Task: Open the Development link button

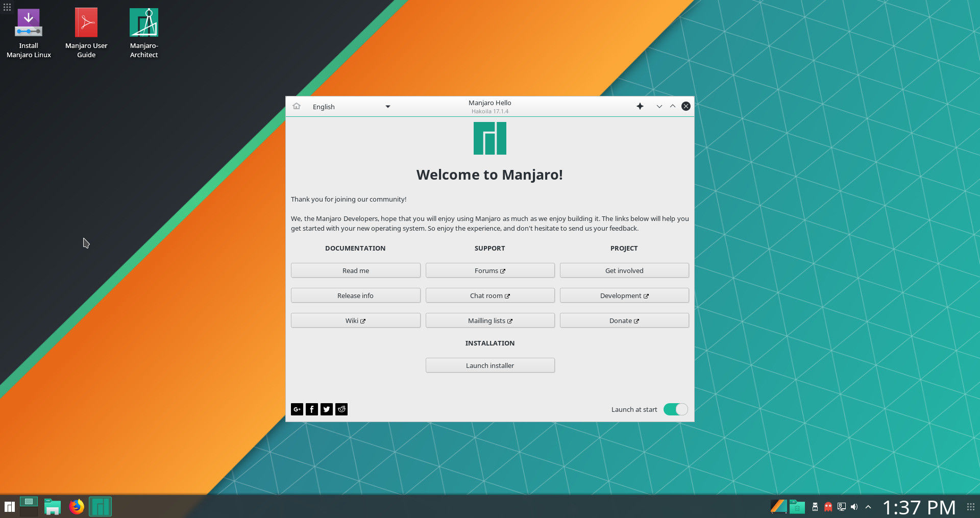Action: coord(624,295)
